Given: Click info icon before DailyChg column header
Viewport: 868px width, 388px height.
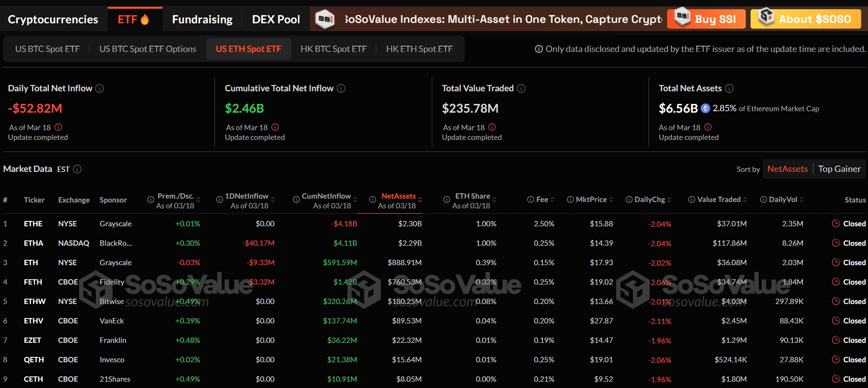Looking at the screenshot, I should [629, 200].
